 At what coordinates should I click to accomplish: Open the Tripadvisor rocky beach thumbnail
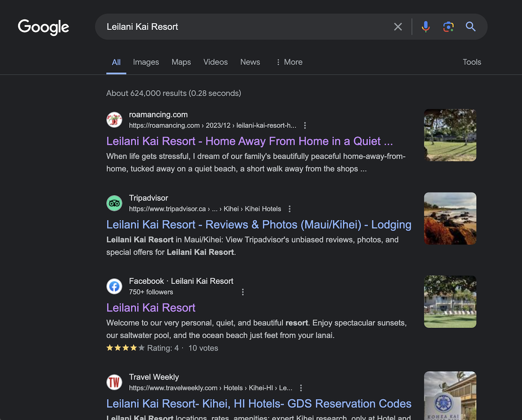tap(450, 218)
